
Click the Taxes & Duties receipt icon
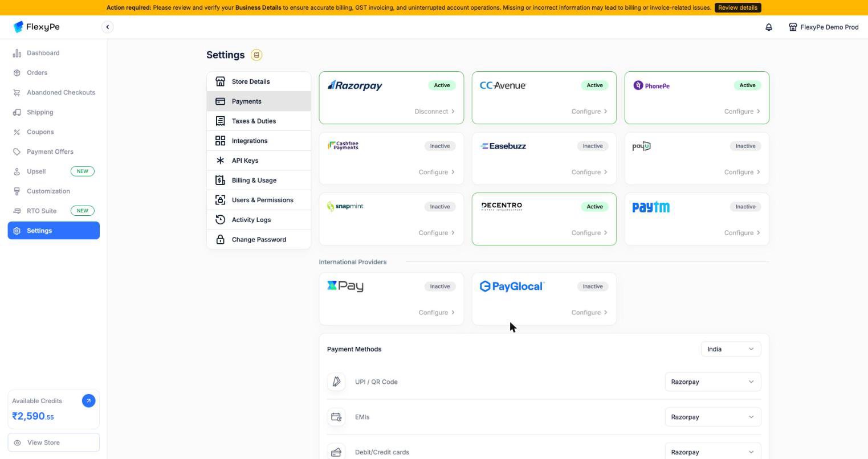click(221, 121)
